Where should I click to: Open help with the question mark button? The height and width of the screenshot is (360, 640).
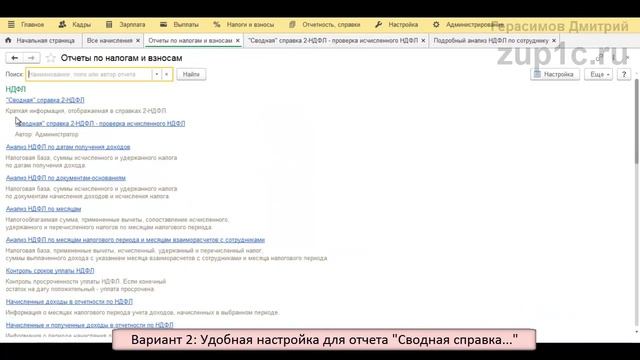coord(624,74)
